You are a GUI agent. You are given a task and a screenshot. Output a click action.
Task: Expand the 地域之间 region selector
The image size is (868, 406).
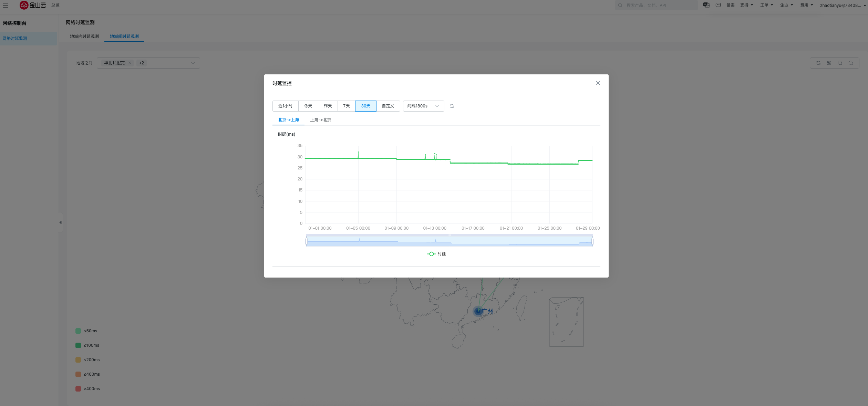[x=193, y=63]
